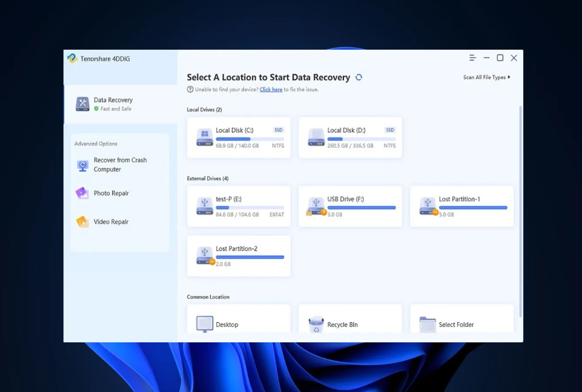Image resolution: width=582 pixels, height=392 pixels.
Task: Click the Local Disk (D:) usage bar
Action: [362, 139]
